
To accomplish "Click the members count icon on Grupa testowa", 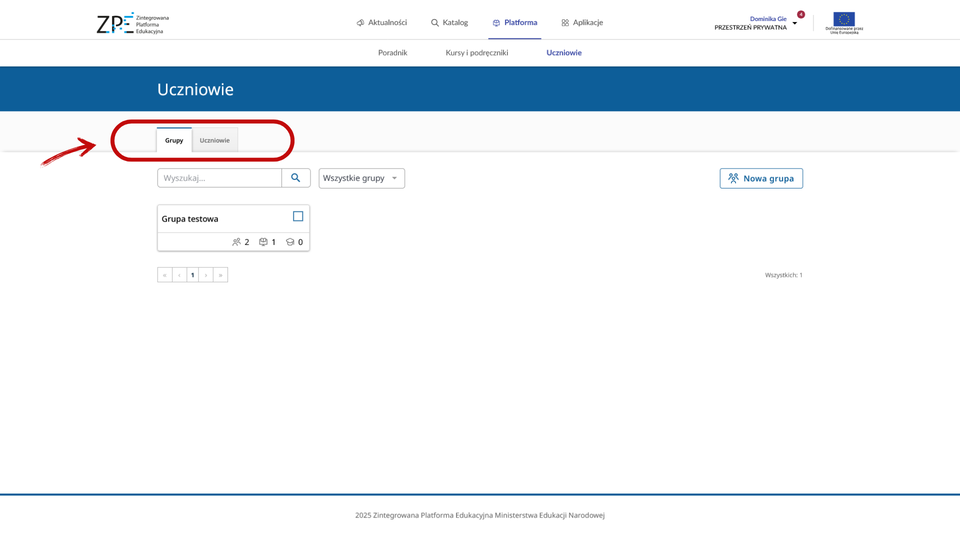I will coord(237,242).
